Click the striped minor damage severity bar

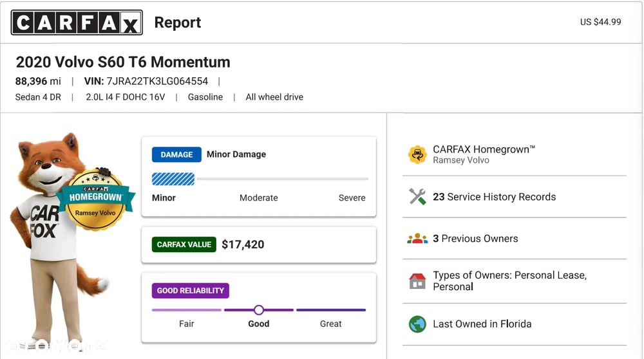173,179
